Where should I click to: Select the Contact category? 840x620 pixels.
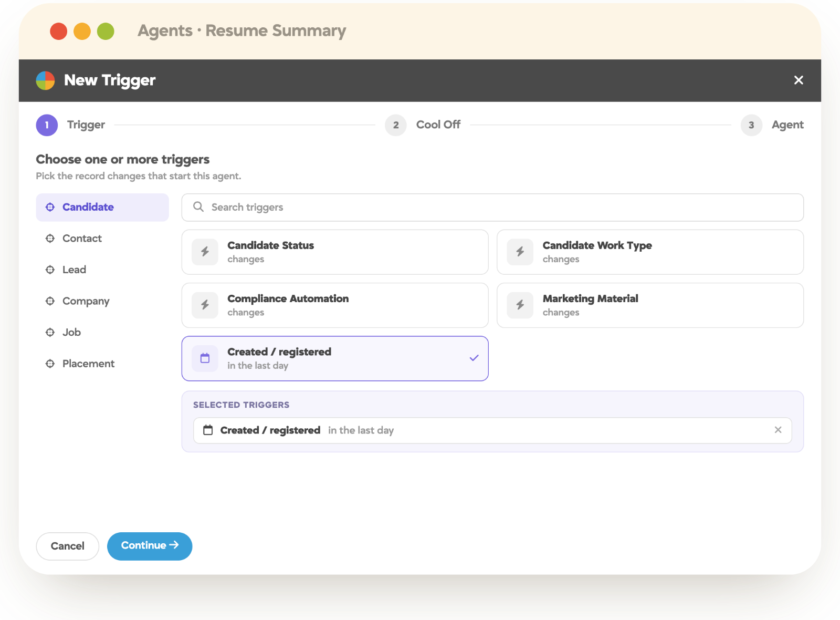[x=102, y=239]
